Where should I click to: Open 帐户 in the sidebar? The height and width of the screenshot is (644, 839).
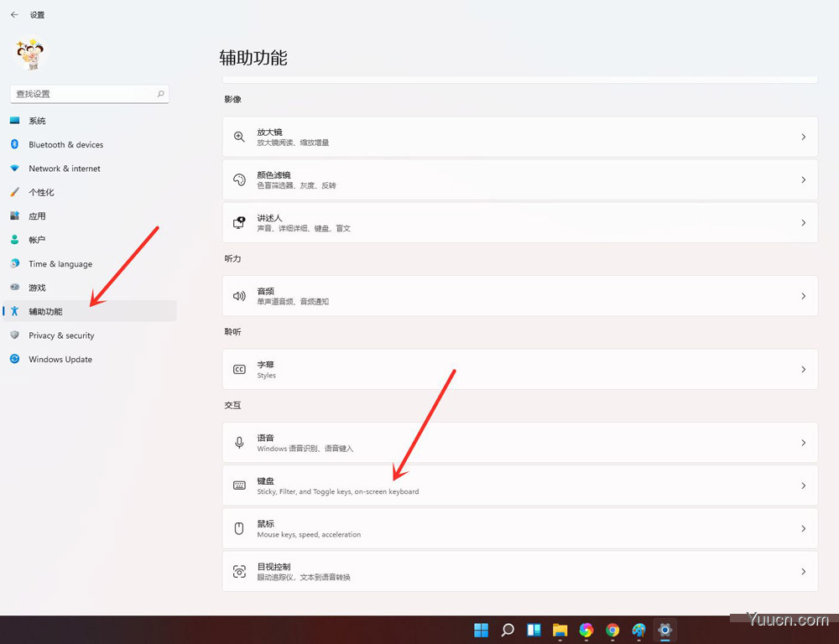(x=90, y=240)
